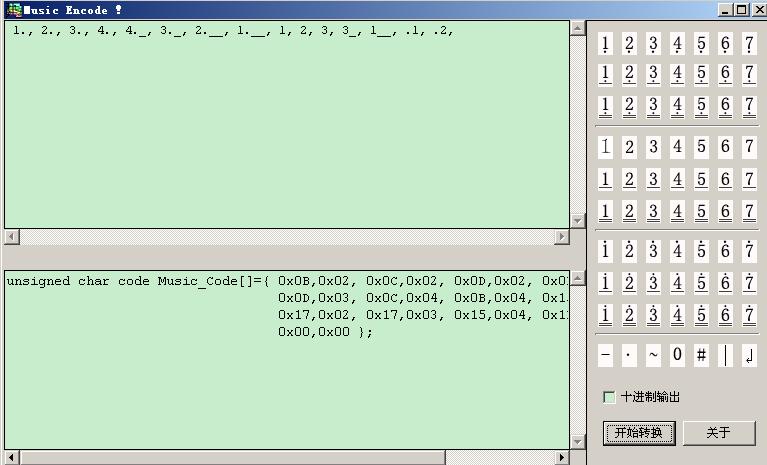767x465 pixels.
Task: Open the 关于 about dialog
Action: coord(718,433)
